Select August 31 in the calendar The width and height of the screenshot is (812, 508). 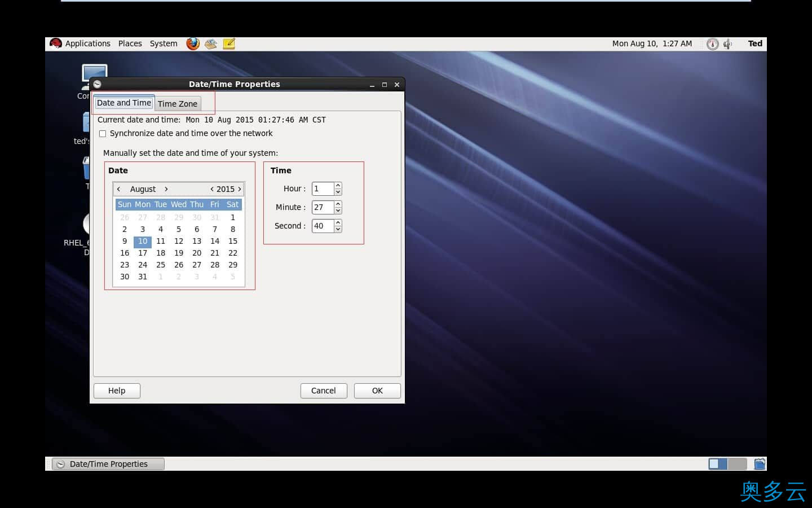point(143,277)
